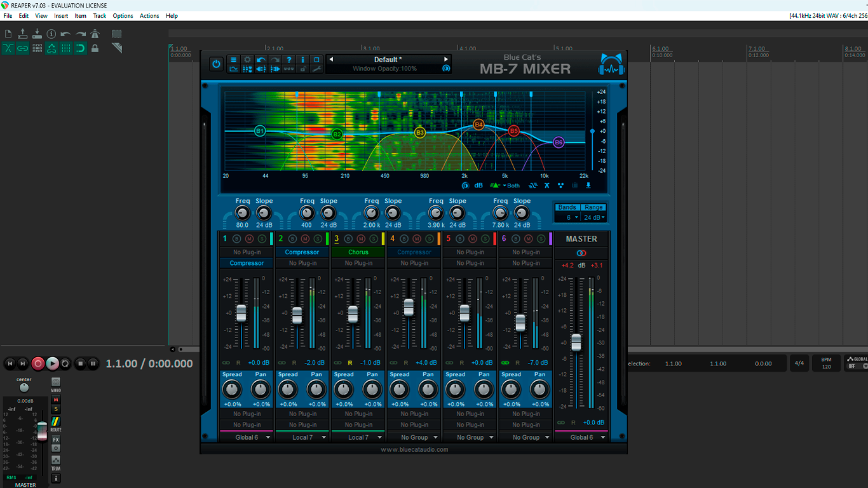Open the MB-7 Mixer main menu icon

[233, 60]
